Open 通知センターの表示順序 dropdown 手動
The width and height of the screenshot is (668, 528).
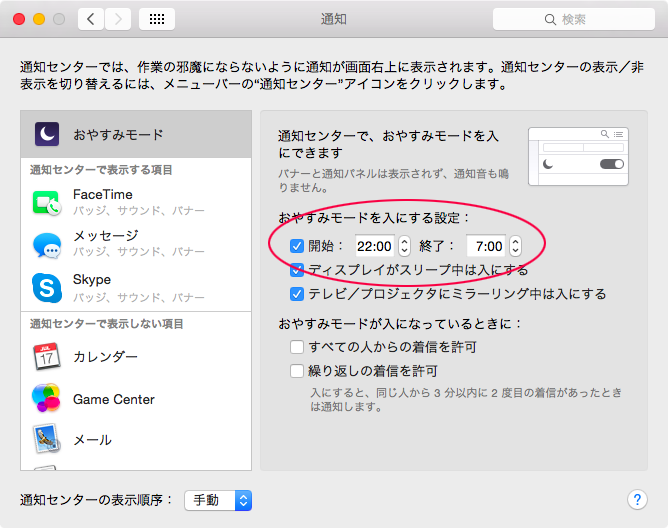(x=218, y=500)
